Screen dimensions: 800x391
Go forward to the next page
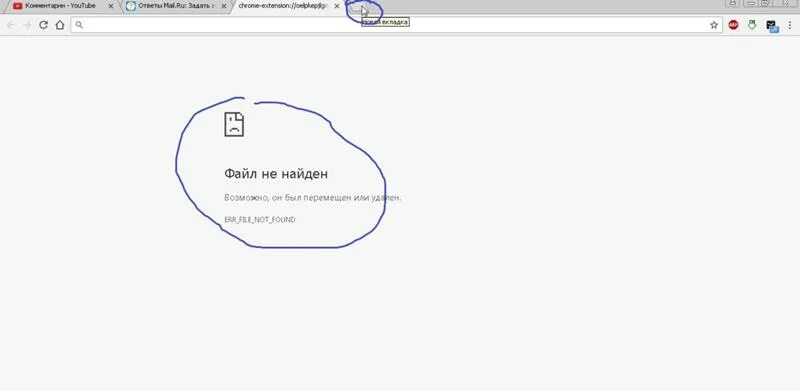27,25
